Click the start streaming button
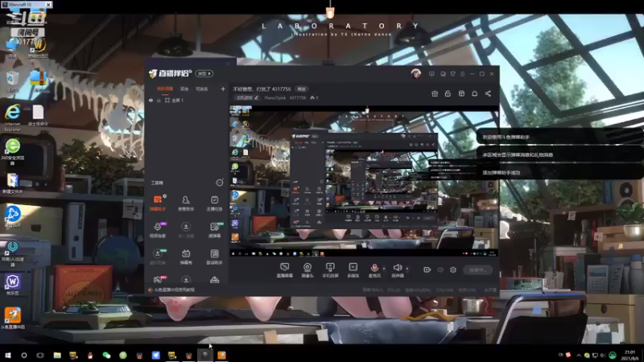The width and height of the screenshot is (644, 362). pyautogui.click(x=477, y=269)
